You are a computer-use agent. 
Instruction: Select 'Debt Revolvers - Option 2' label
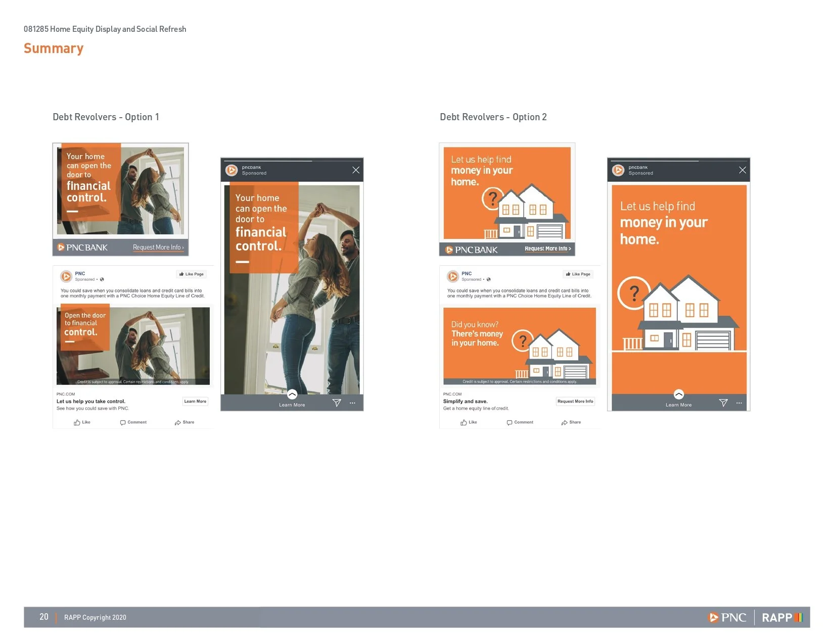point(493,117)
